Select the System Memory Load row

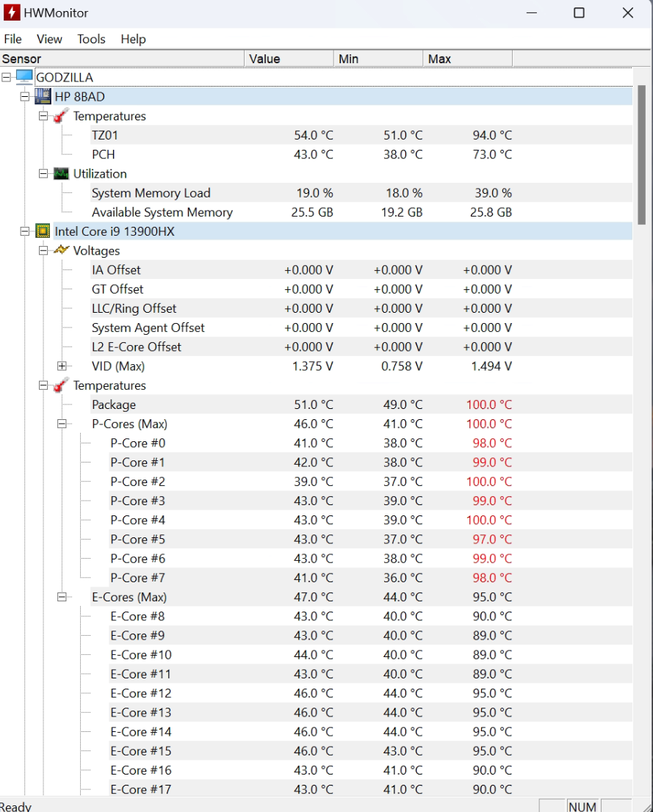[361, 192]
